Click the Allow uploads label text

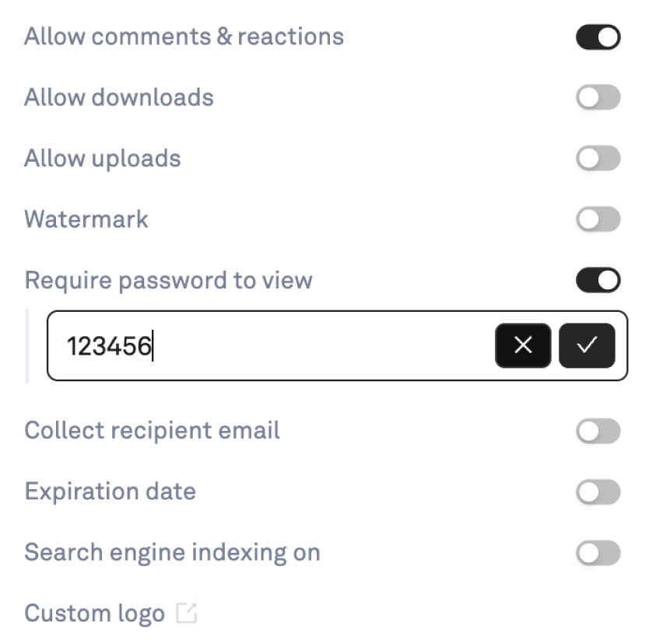point(102,159)
